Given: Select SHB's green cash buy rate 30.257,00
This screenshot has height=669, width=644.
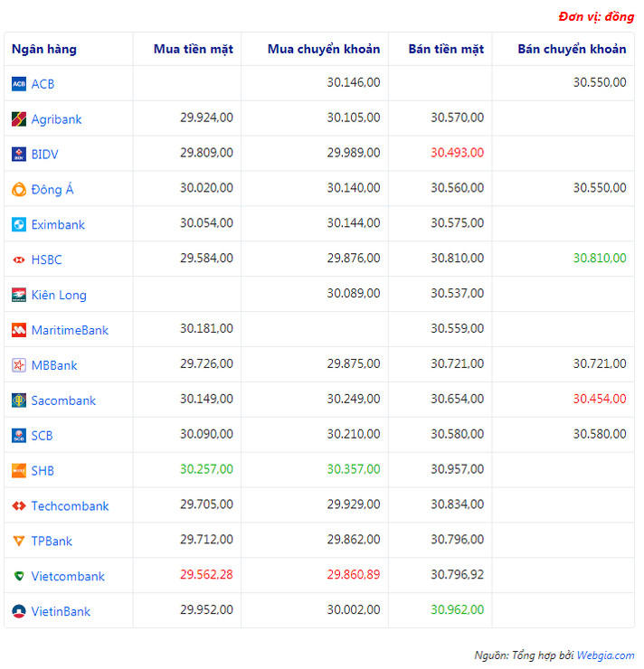Looking at the screenshot, I should (x=206, y=469).
